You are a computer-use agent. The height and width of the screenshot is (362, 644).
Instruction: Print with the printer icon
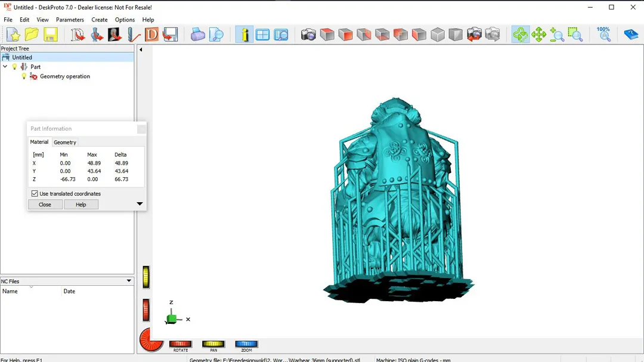coord(197,35)
